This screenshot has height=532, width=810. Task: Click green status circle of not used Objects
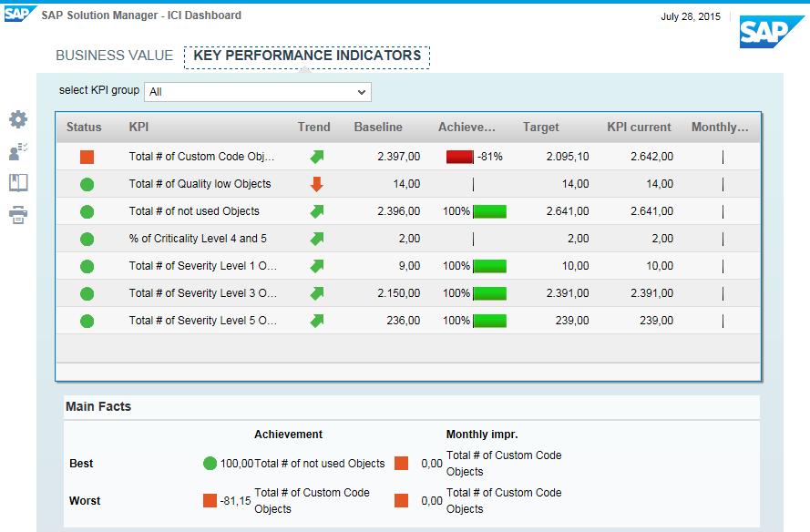coord(87,211)
